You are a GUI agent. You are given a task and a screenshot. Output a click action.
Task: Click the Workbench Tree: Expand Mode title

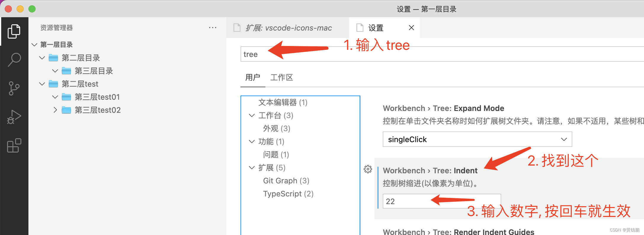pyautogui.click(x=443, y=108)
